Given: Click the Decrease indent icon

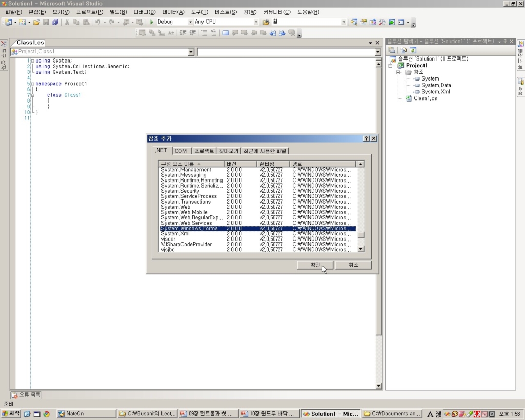Looking at the screenshot, I should click(x=183, y=33).
